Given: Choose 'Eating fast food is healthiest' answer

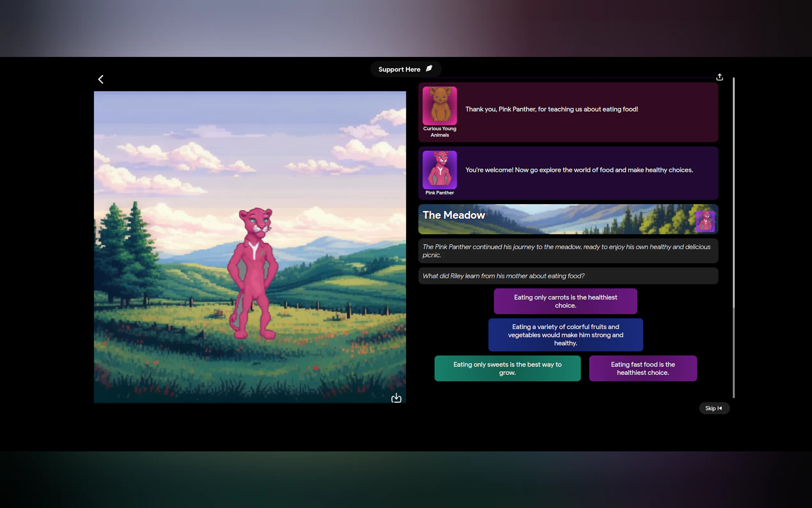Looking at the screenshot, I should pyautogui.click(x=643, y=369).
